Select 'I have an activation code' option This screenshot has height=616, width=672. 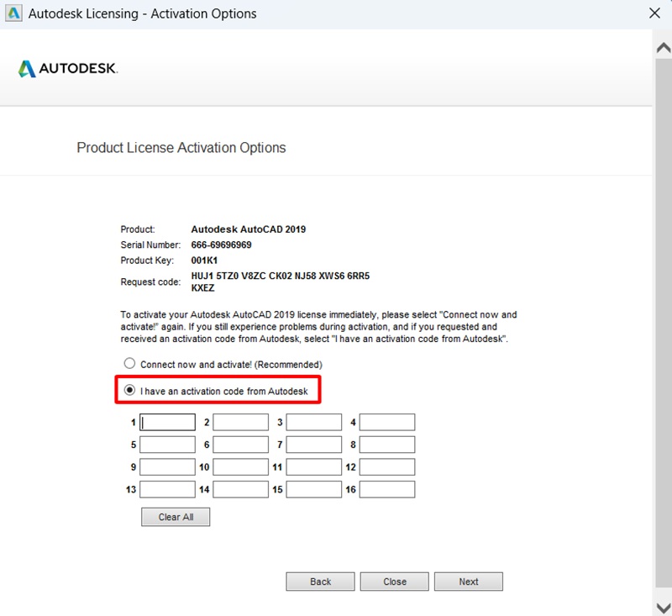(129, 391)
